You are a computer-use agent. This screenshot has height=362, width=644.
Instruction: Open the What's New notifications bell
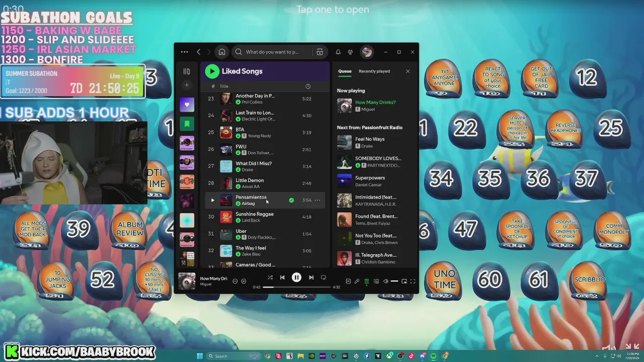coord(338,52)
